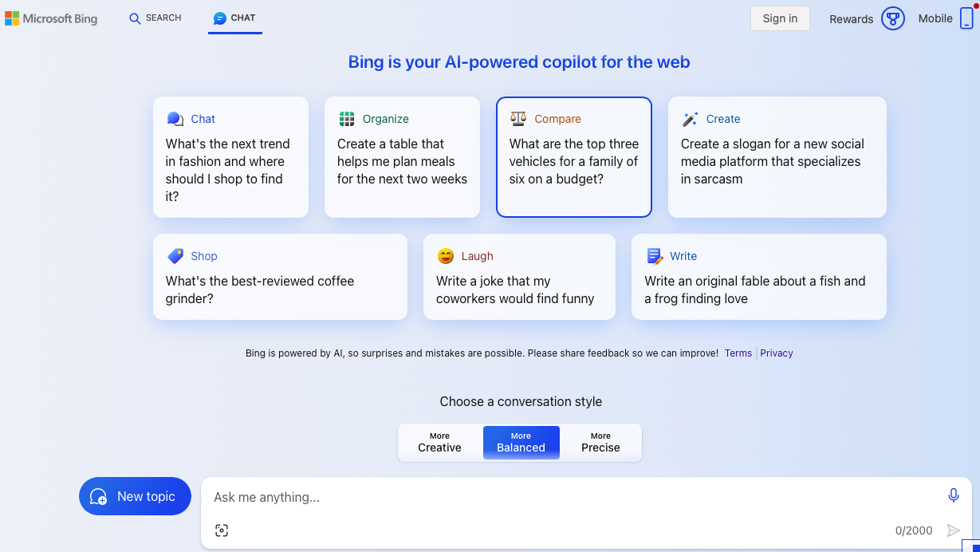
Task: Open the Rewards trophy icon
Action: [893, 18]
